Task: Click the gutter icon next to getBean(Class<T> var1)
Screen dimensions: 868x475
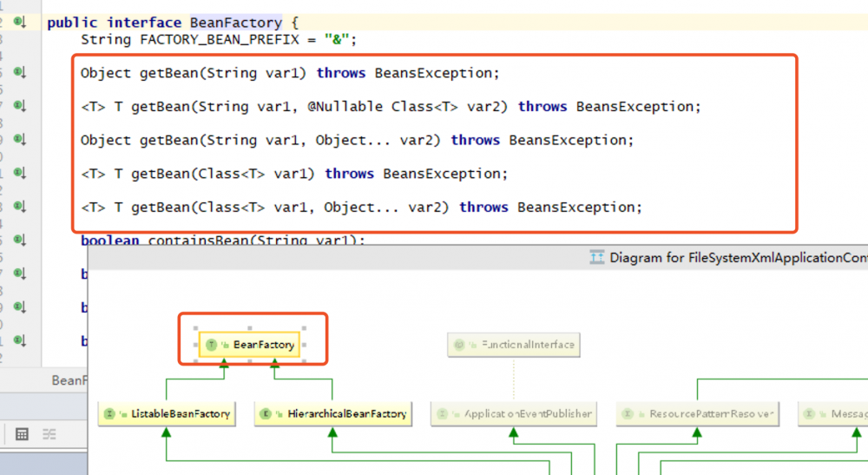Action: coord(20,173)
